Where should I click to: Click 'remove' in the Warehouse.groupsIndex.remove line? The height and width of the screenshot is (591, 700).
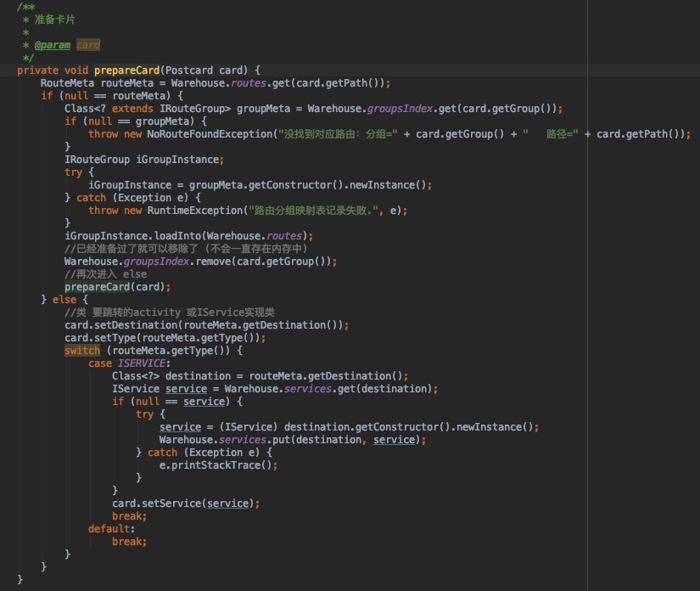(213, 262)
